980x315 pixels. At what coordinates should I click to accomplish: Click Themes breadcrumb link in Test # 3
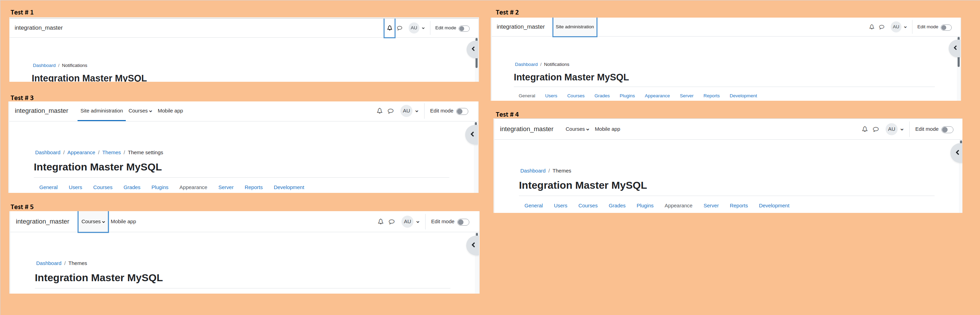(111, 153)
